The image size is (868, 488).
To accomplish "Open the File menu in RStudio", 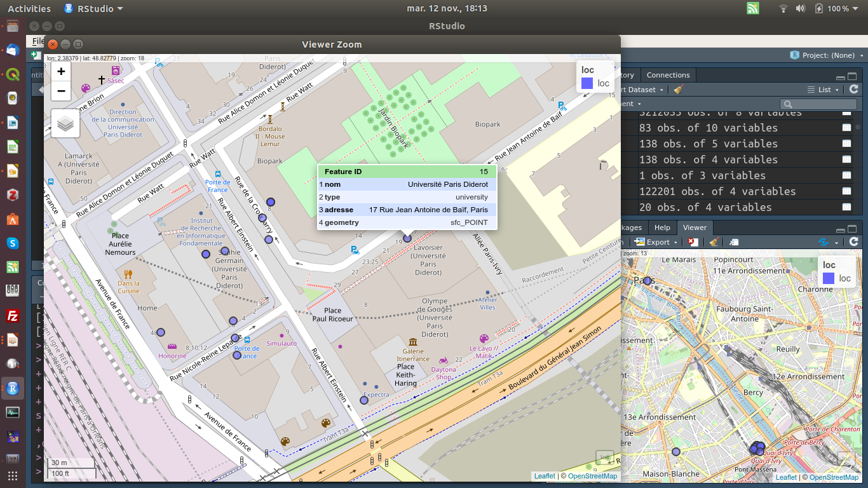I will (38, 41).
